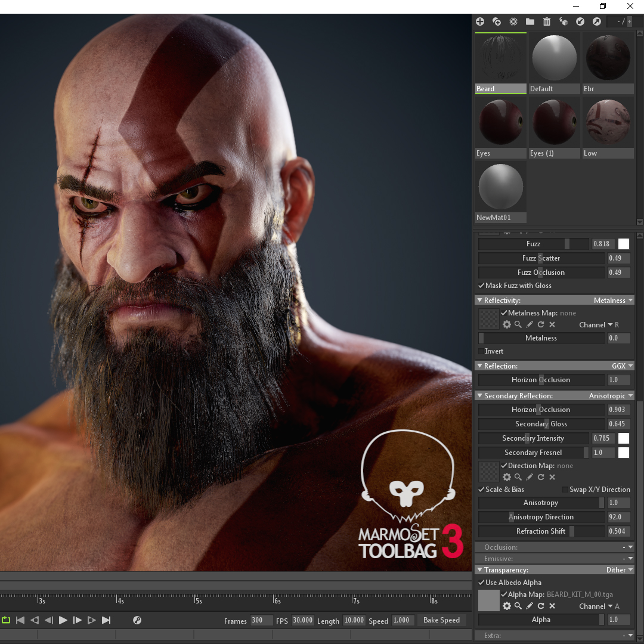Reload Metalness Map refresh icon
The width and height of the screenshot is (644, 644).
click(541, 324)
